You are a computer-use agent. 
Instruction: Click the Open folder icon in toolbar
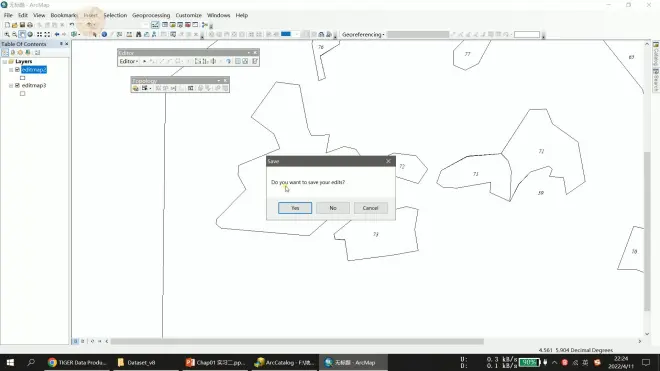(x=14, y=25)
